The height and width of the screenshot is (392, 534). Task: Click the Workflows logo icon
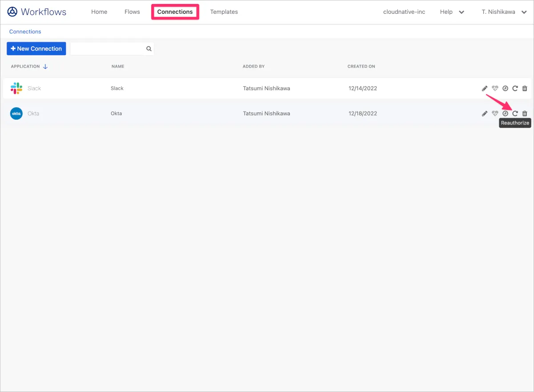pos(12,12)
